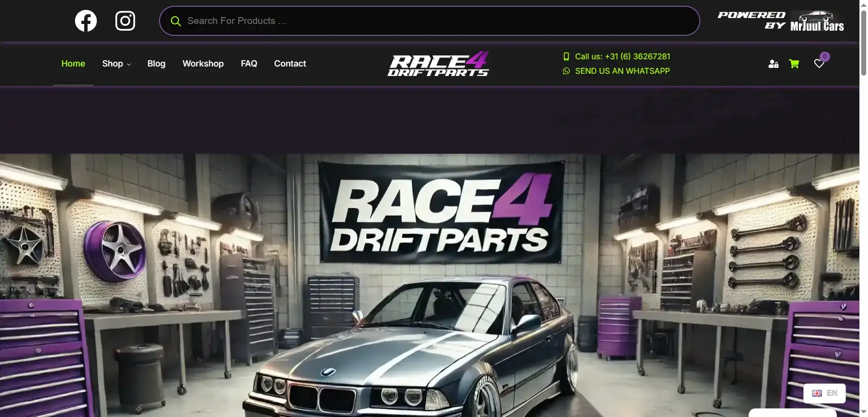Click the page vertical scrollbar thumb
Screen dimensions: 868x417
863,43
